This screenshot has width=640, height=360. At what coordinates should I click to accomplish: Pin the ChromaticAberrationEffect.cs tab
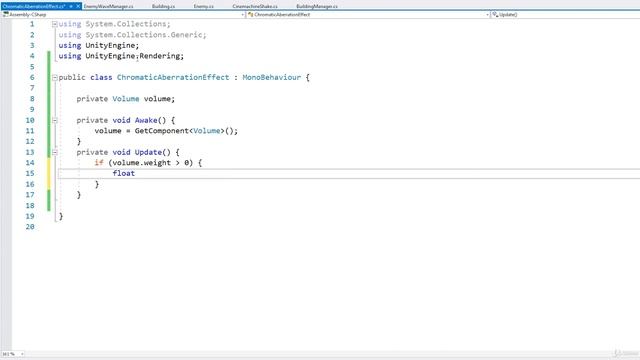coord(71,6)
